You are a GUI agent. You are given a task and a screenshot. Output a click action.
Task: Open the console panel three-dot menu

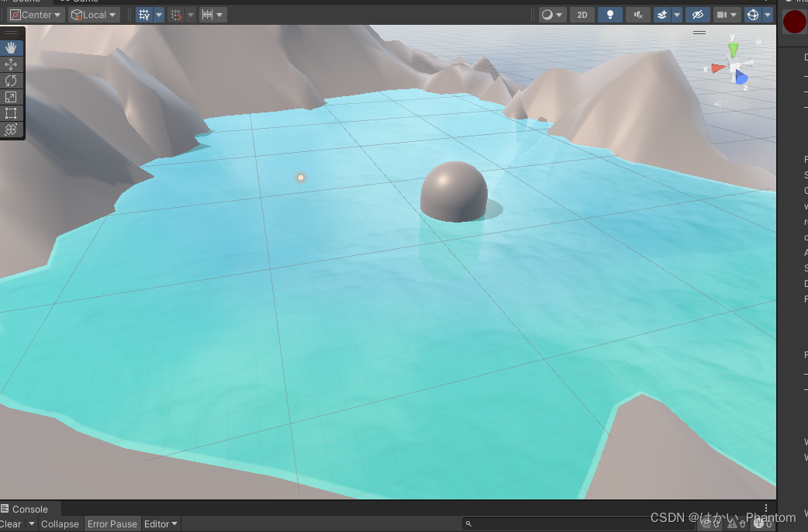[x=766, y=508]
